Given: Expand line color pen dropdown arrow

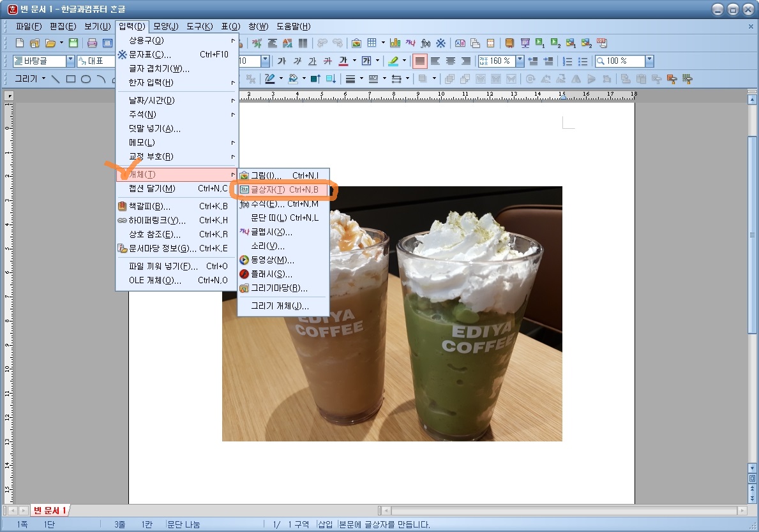Looking at the screenshot, I should (x=282, y=79).
